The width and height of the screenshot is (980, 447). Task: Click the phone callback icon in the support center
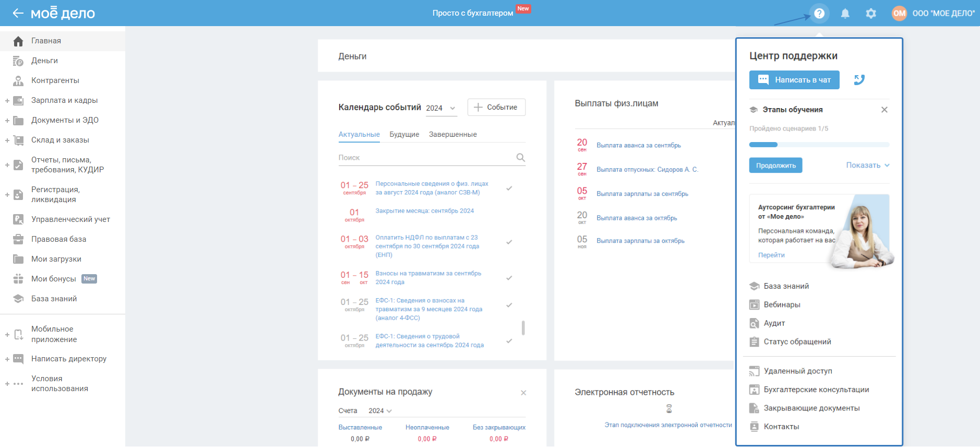point(859,80)
